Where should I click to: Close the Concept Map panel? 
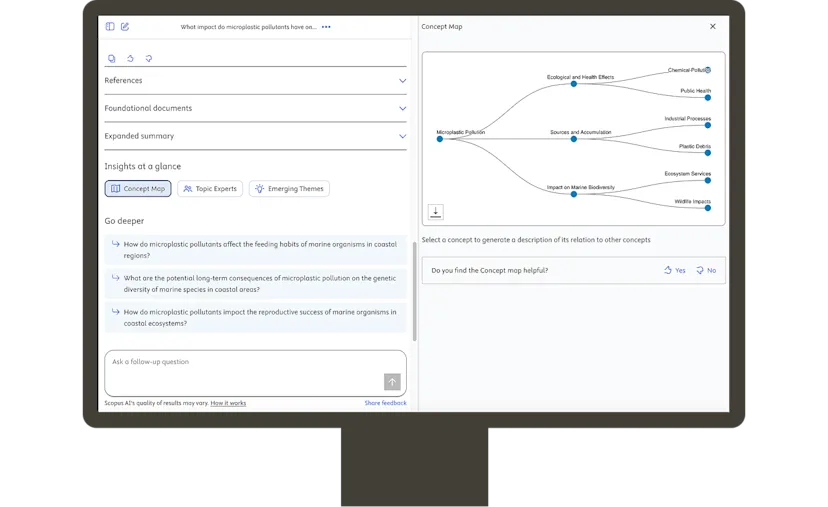713,26
